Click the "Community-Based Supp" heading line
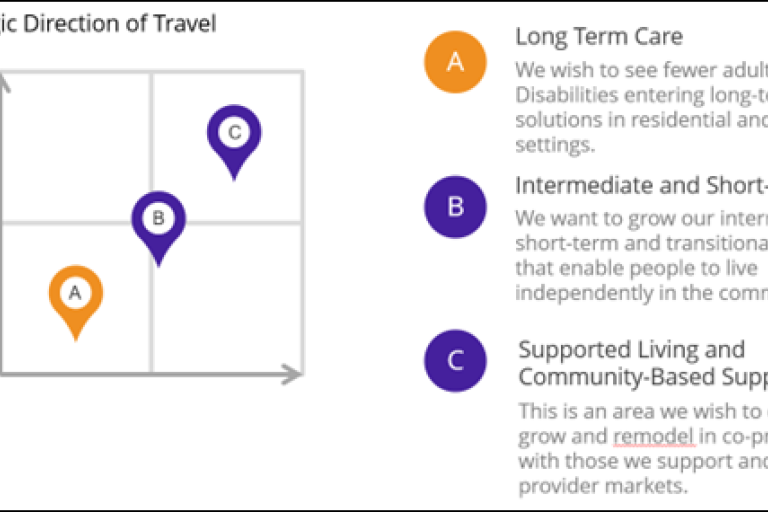Image resolution: width=768 pixels, height=512 pixels. pos(642,377)
